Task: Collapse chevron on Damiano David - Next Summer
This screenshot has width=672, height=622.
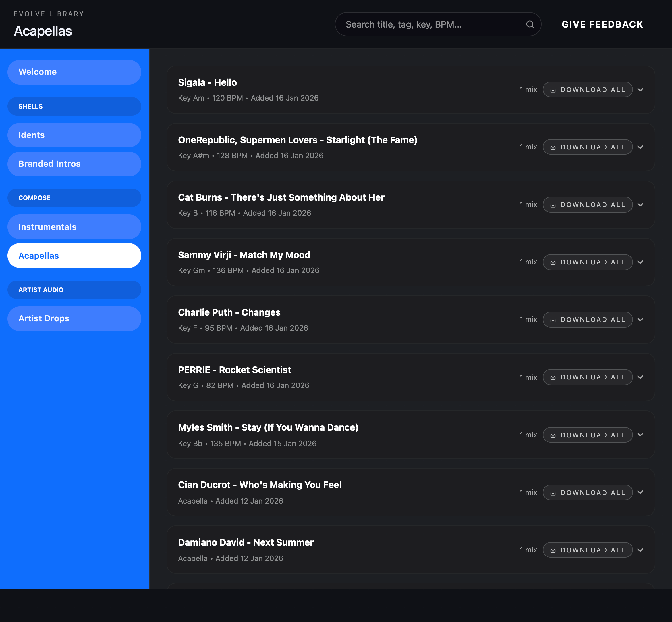Action: click(x=641, y=550)
